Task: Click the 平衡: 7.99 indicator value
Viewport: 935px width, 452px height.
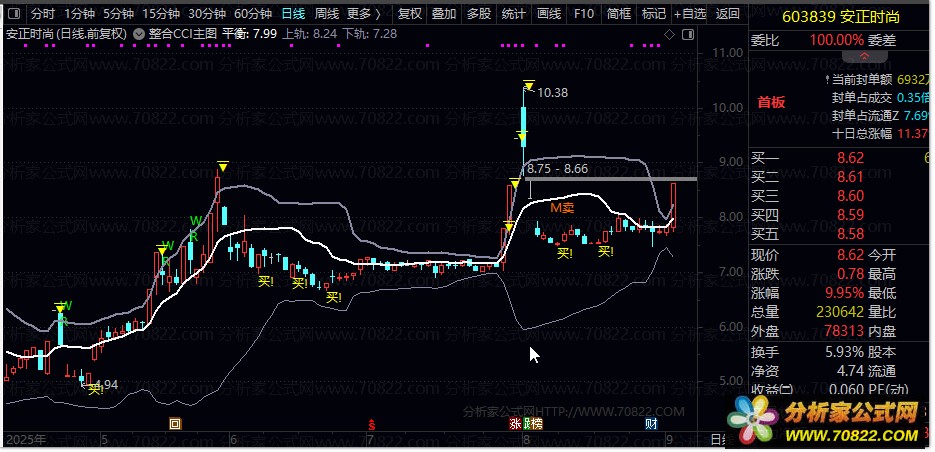Action: (249, 35)
